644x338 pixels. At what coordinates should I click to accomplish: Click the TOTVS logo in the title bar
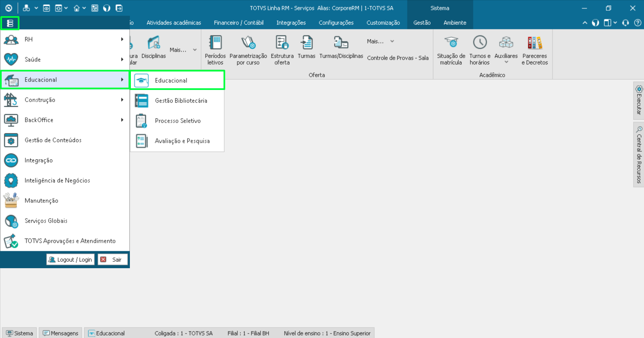point(9,8)
